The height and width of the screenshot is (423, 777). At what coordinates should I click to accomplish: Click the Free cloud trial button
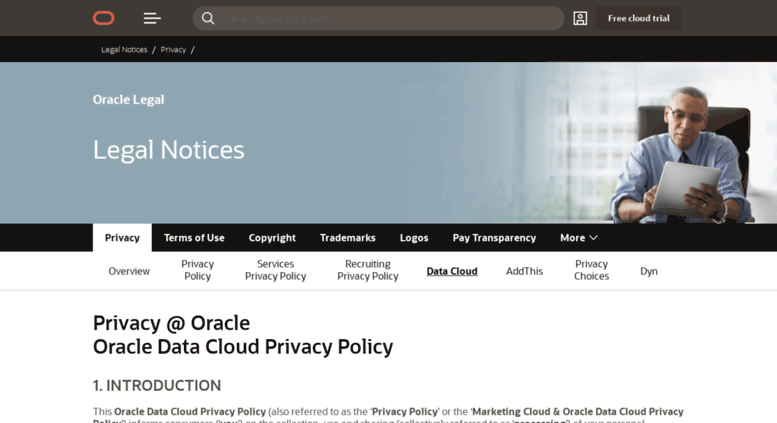639,18
